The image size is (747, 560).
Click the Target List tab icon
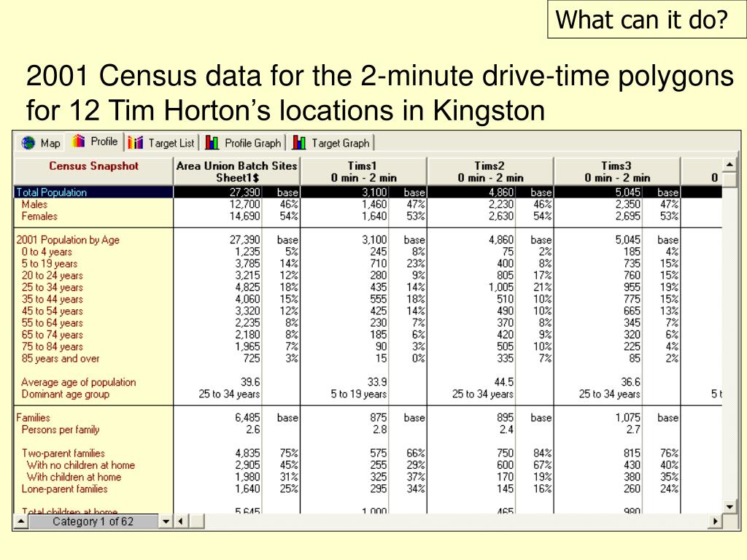(x=135, y=142)
